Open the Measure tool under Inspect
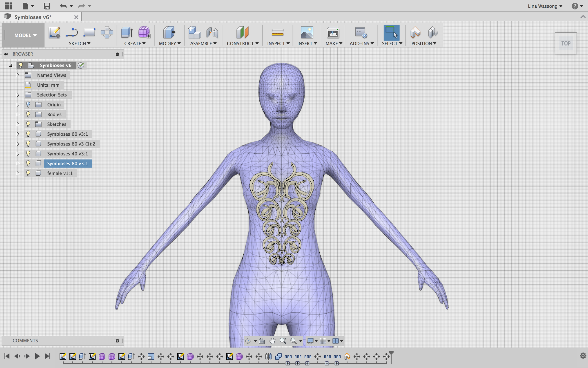The width and height of the screenshot is (588, 368). tap(278, 33)
